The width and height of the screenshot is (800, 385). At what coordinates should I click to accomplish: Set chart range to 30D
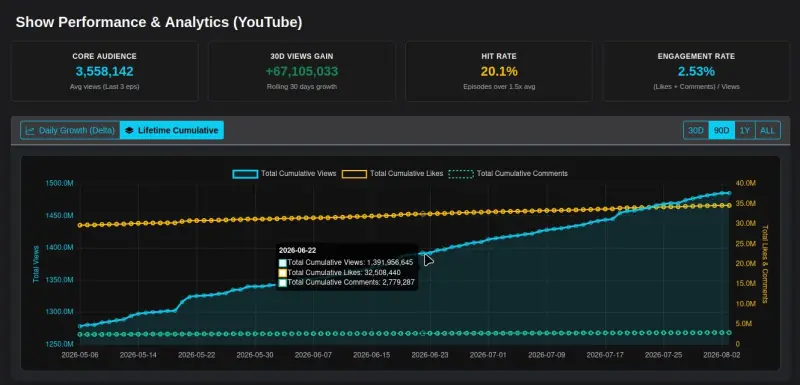tap(696, 130)
